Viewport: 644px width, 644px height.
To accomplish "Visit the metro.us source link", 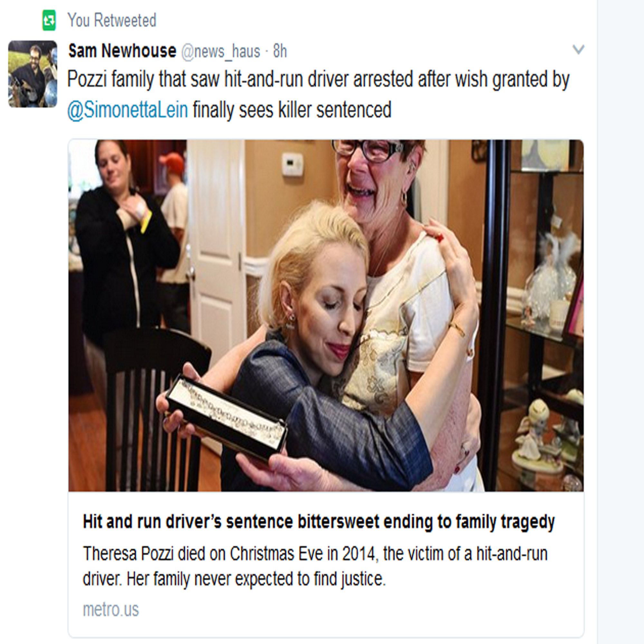I will coord(111,609).
